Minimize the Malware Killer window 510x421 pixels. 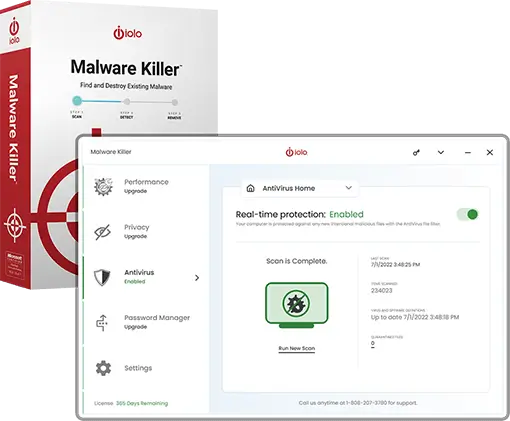468,153
